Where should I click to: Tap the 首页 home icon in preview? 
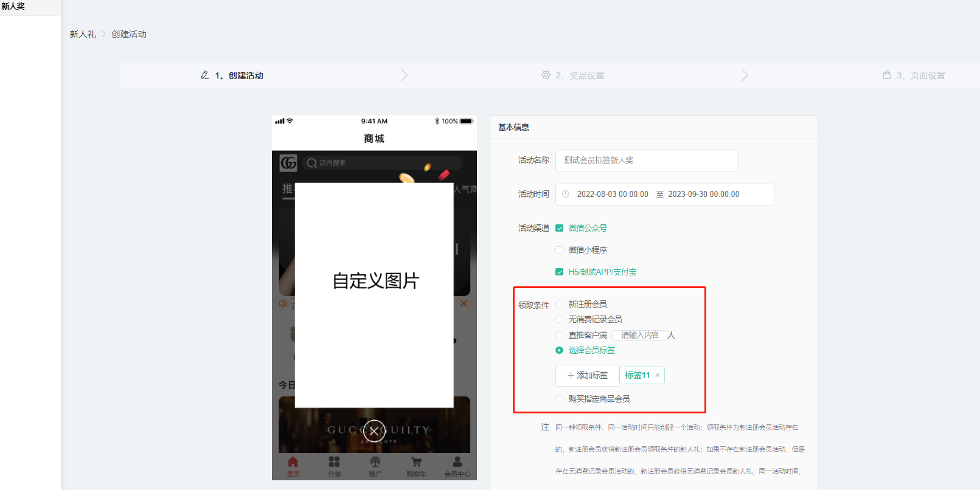pos(293,463)
